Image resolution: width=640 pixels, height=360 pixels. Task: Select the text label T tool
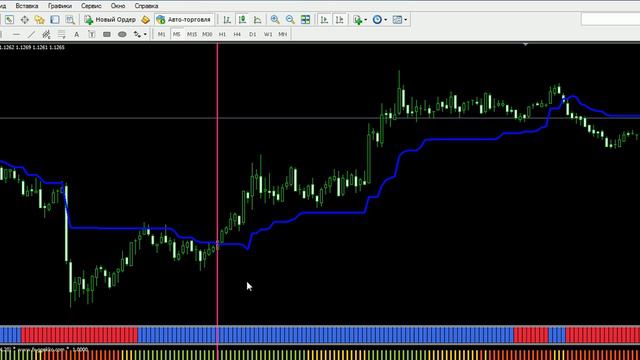tap(91, 34)
